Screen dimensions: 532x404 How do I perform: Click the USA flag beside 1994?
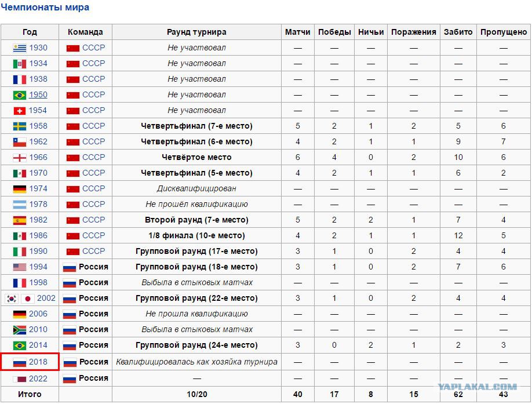(19, 267)
